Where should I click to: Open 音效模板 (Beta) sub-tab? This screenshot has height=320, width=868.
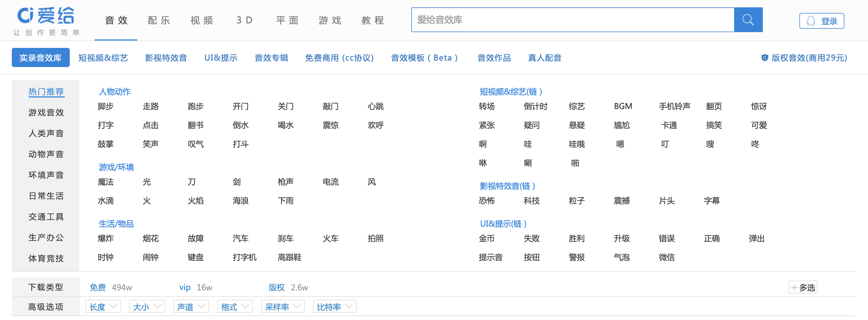pos(424,58)
